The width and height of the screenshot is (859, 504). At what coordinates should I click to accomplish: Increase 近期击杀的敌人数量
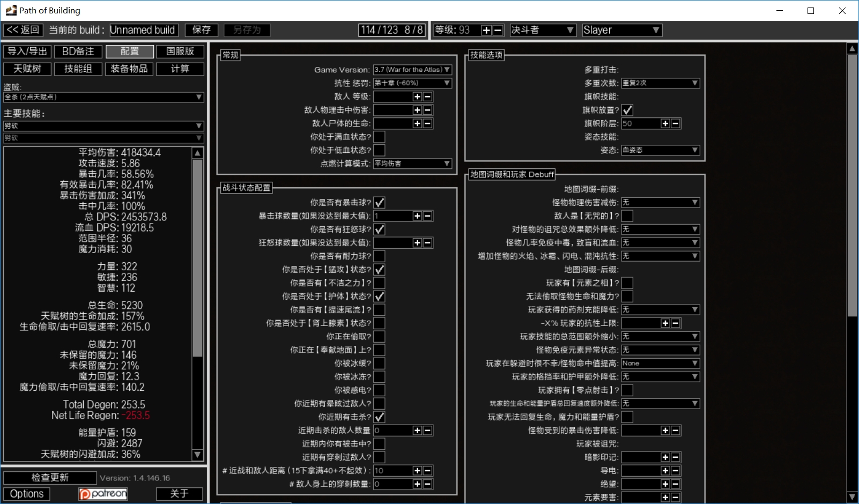(417, 431)
